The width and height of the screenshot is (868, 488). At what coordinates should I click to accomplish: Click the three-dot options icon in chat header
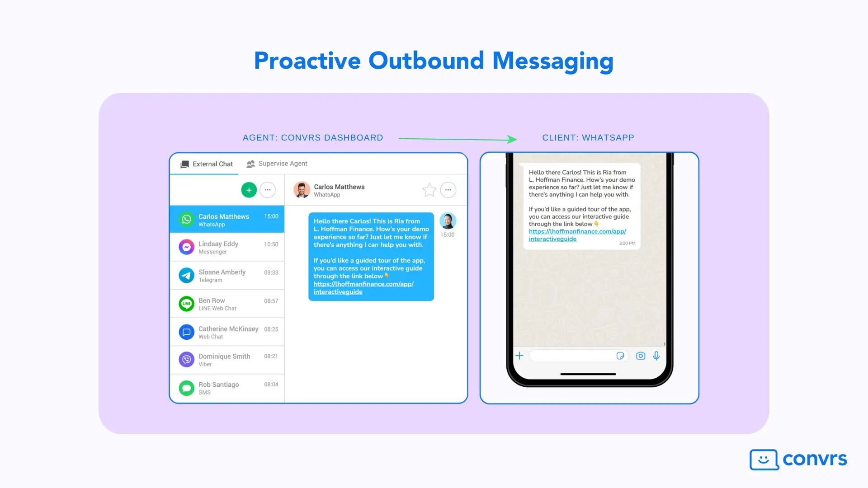coord(448,189)
